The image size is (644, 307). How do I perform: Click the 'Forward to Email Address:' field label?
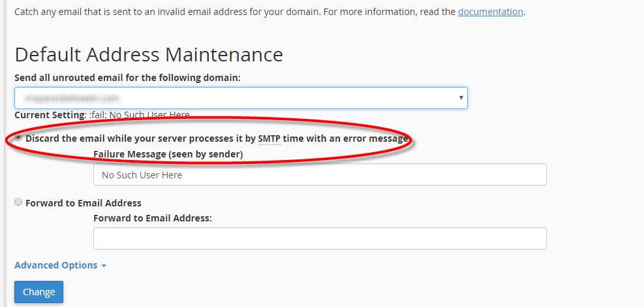[152, 218]
